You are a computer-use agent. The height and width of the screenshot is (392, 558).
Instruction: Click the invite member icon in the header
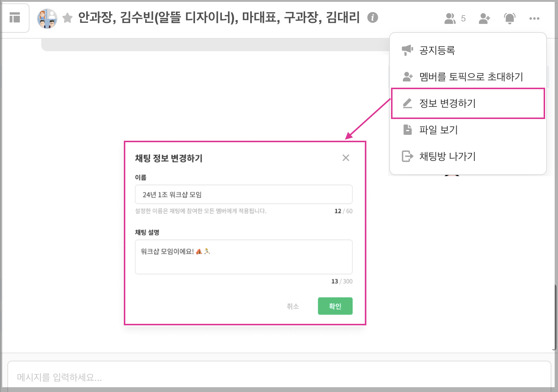pyautogui.click(x=484, y=18)
